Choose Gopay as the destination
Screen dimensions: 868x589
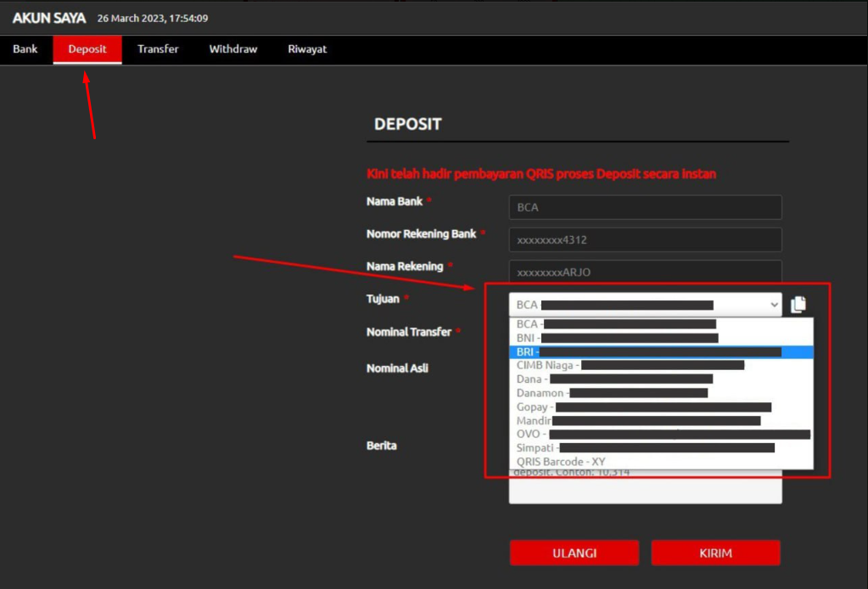coord(533,407)
